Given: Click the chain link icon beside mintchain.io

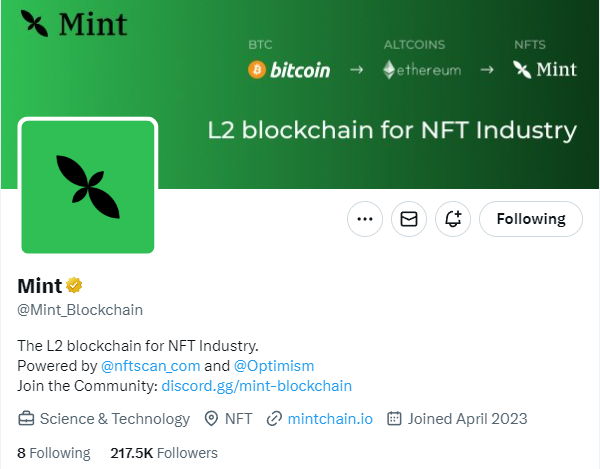Looking at the screenshot, I should [274, 419].
